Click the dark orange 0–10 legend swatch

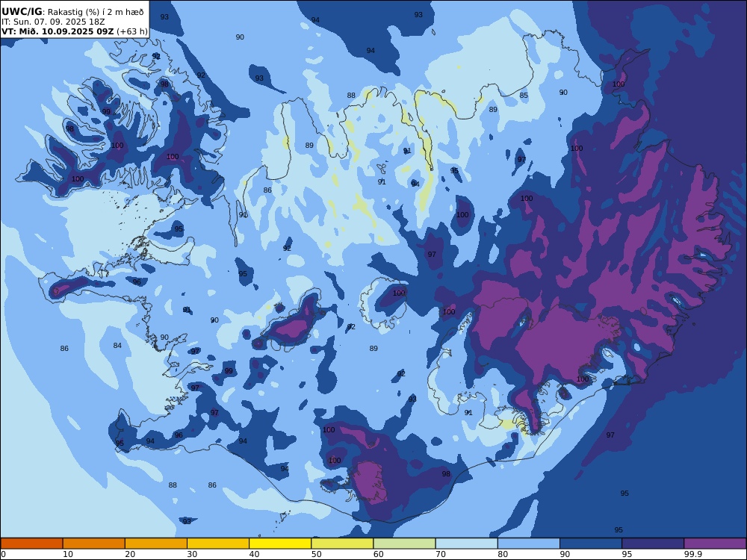click(31, 544)
